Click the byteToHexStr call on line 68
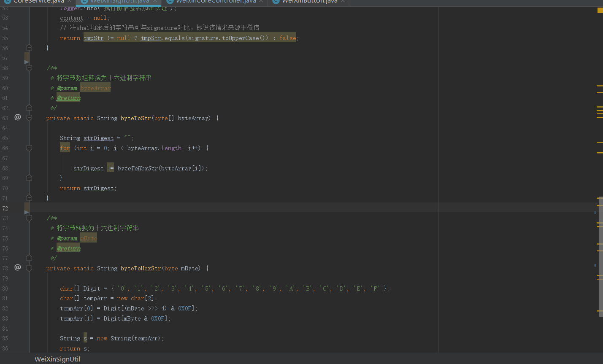The height and width of the screenshot is (364, 603). (x=138, y=168)
